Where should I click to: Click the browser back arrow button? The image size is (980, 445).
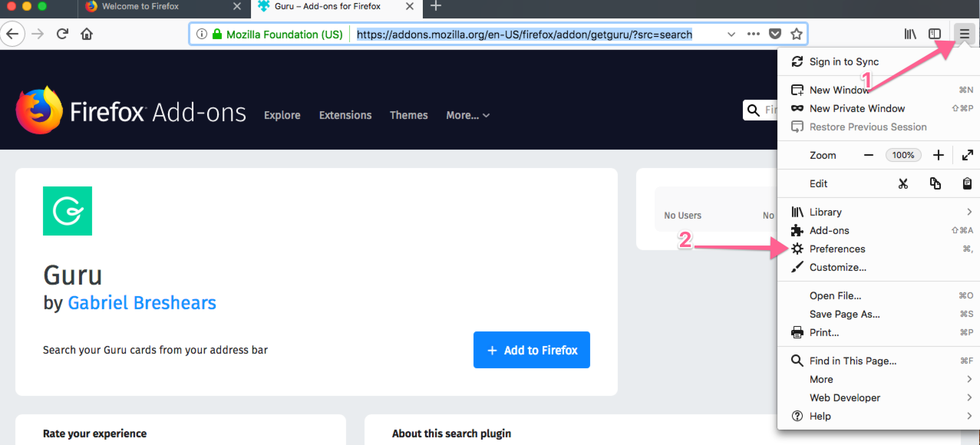pyautogui.click(x=12, y=34)
